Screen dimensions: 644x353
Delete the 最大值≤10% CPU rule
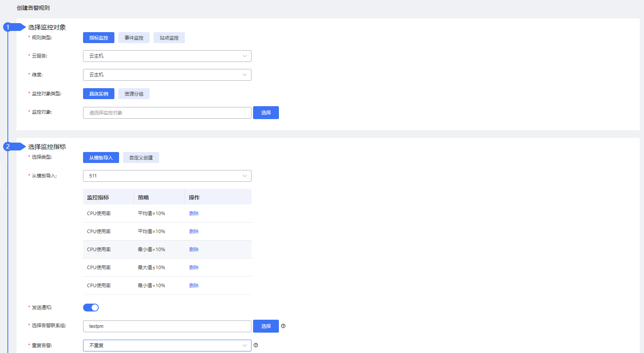click(194, 268)
